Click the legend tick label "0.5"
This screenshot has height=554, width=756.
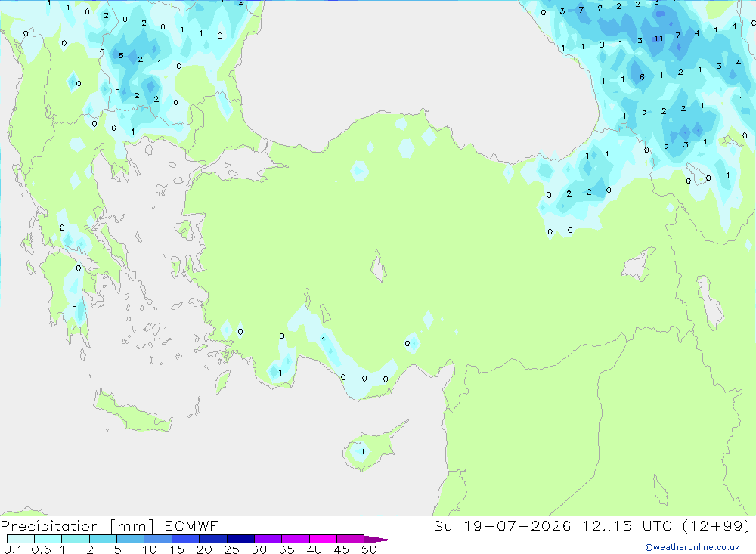(x=42, y=549)
